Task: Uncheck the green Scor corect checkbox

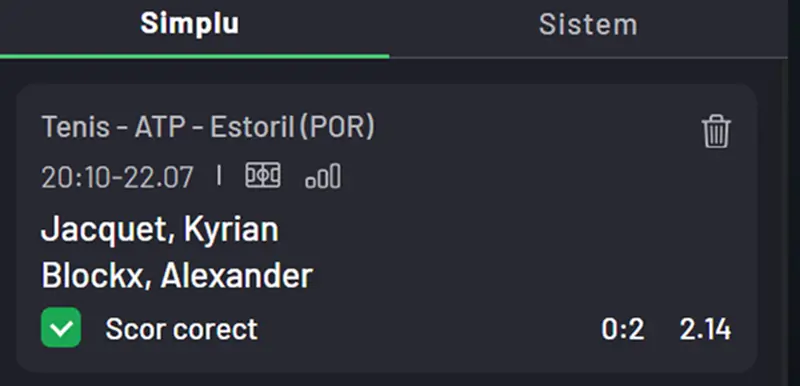Action: pyautogui.click(x=61, y=327)
